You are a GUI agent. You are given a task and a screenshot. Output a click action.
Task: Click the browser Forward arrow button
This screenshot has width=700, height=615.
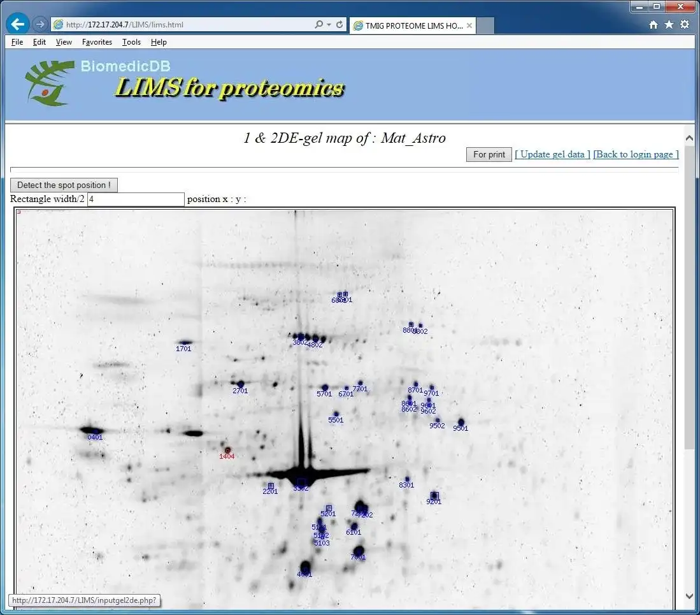(39, 24)
